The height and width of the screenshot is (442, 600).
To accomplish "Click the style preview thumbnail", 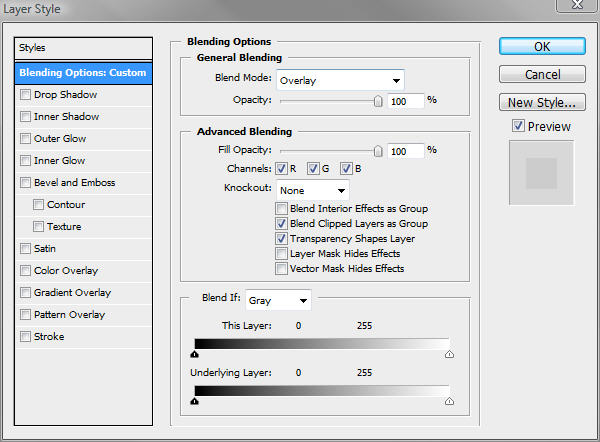I will [541, 173].
